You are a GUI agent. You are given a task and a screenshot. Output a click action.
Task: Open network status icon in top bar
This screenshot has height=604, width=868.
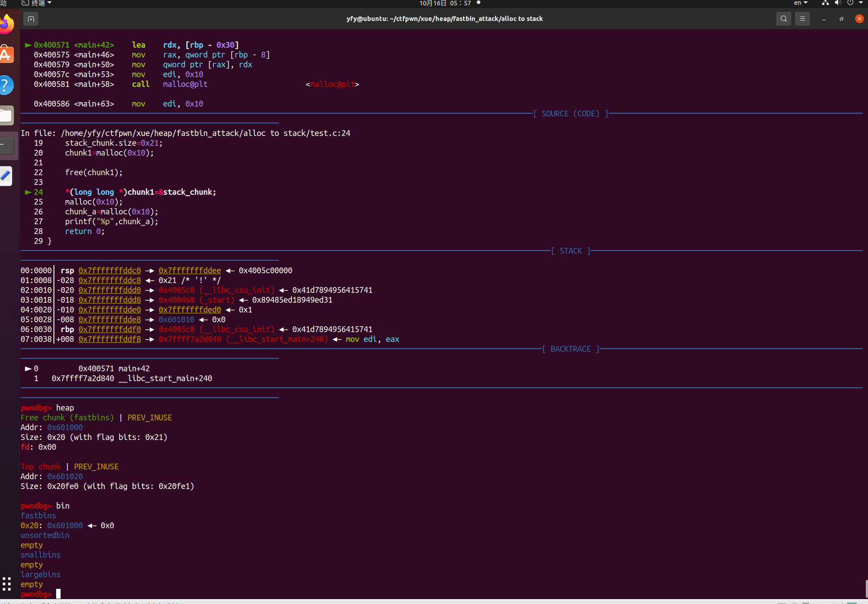pos(825,3)
